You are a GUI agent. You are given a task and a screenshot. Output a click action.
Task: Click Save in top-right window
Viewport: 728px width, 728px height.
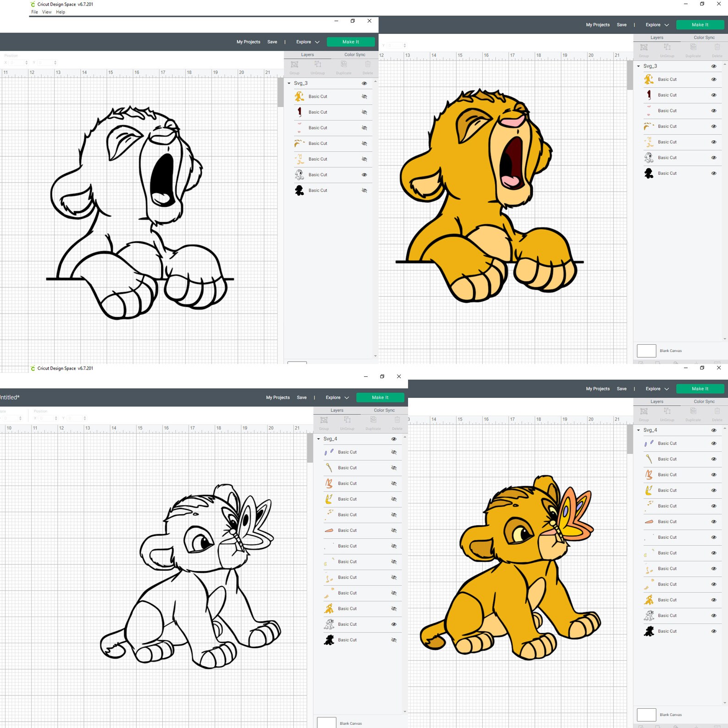tap(622, 25)
